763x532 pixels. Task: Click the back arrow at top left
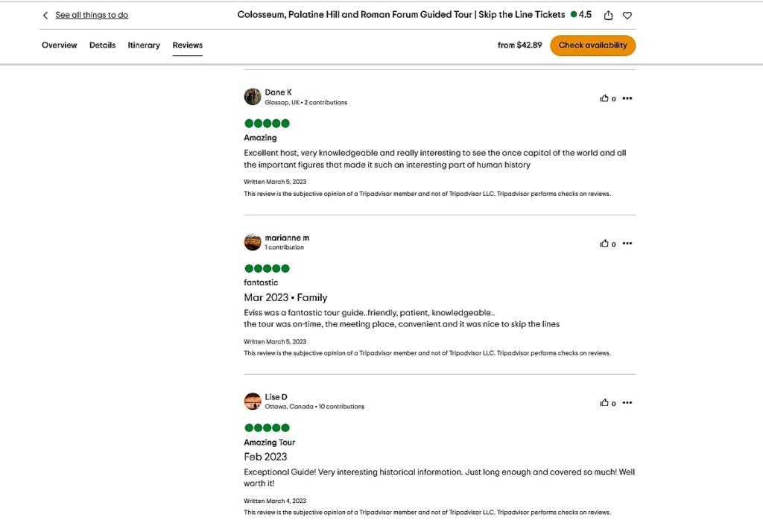(x=45, y=14)
